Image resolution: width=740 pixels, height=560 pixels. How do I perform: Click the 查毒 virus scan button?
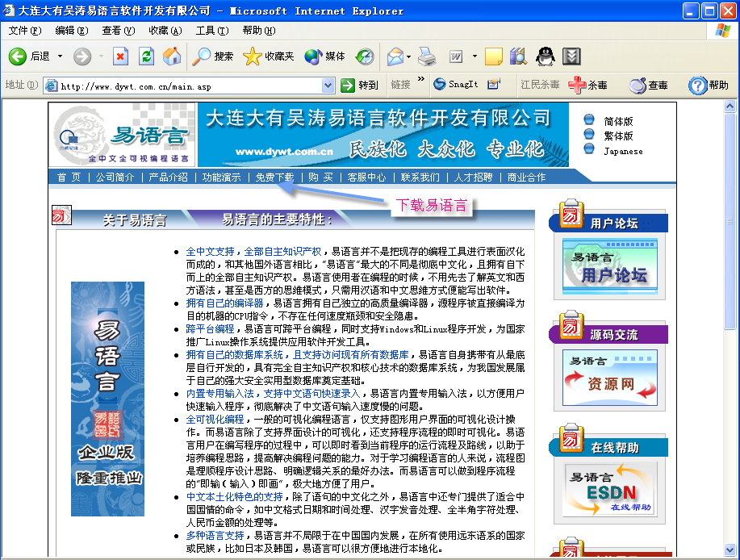coord(649,85)
